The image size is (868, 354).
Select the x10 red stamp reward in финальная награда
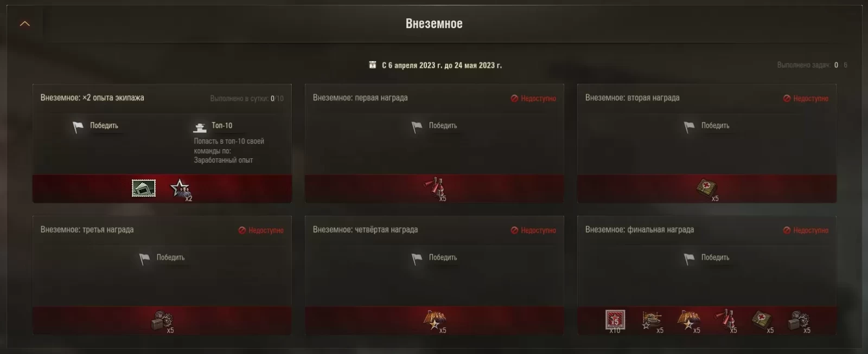(615, 320)
